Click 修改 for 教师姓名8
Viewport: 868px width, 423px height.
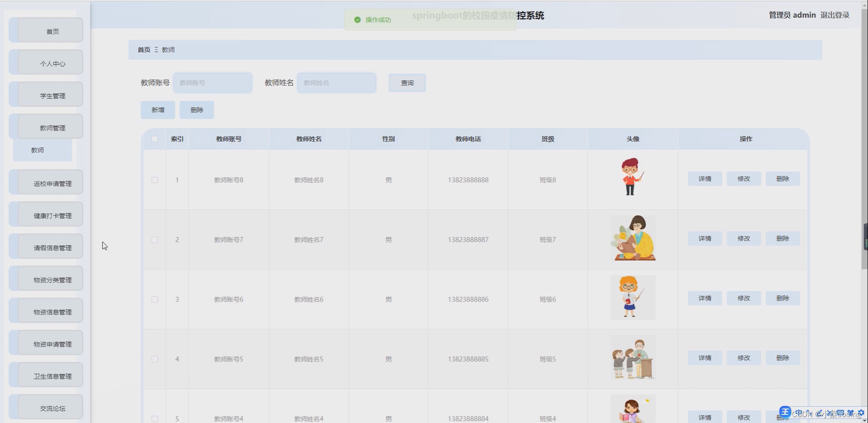[x=744, y=179]
